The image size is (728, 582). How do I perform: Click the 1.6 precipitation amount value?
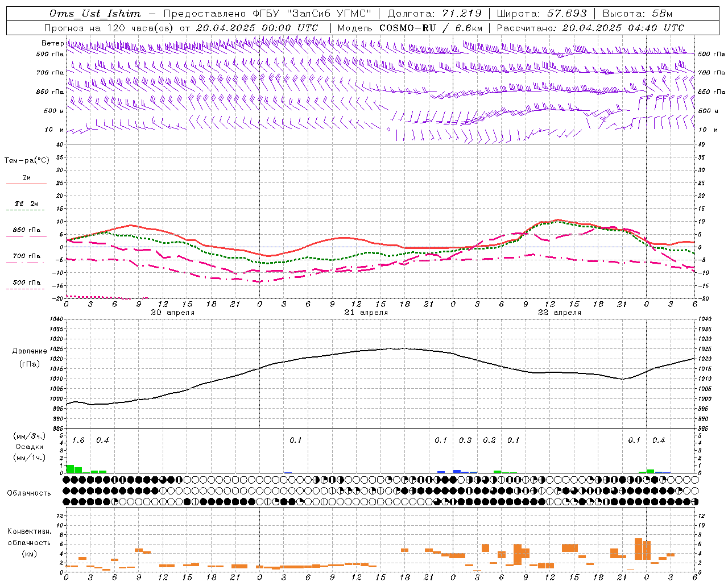pos(78,440)
